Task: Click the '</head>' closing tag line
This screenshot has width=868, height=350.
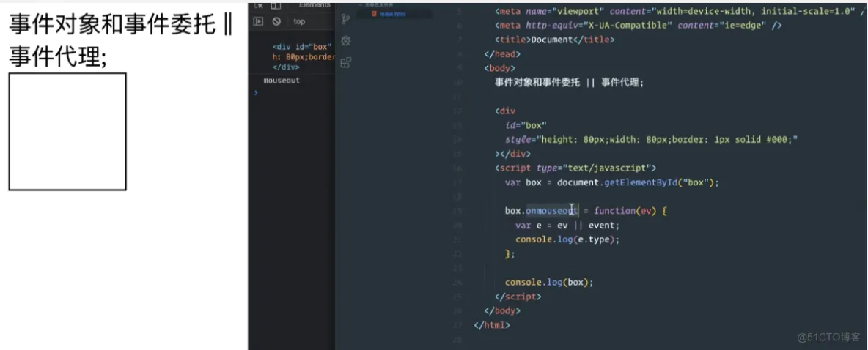Action: pos(502,54)
